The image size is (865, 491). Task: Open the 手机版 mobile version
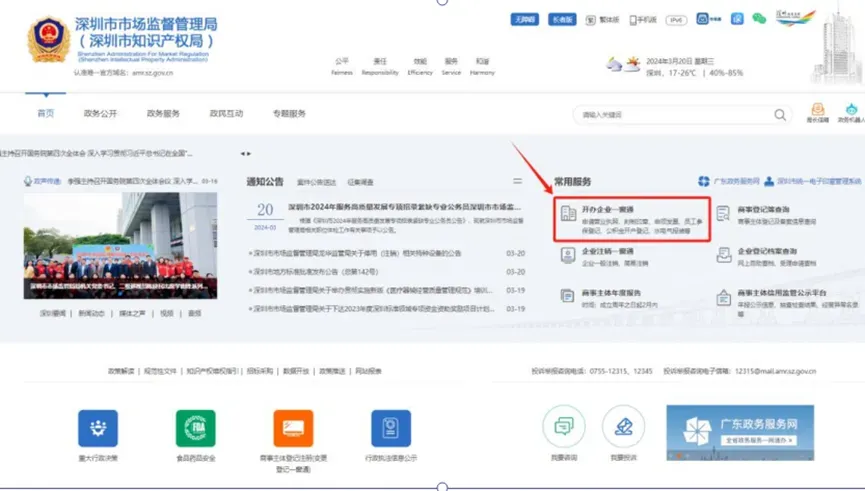point(643,20)
